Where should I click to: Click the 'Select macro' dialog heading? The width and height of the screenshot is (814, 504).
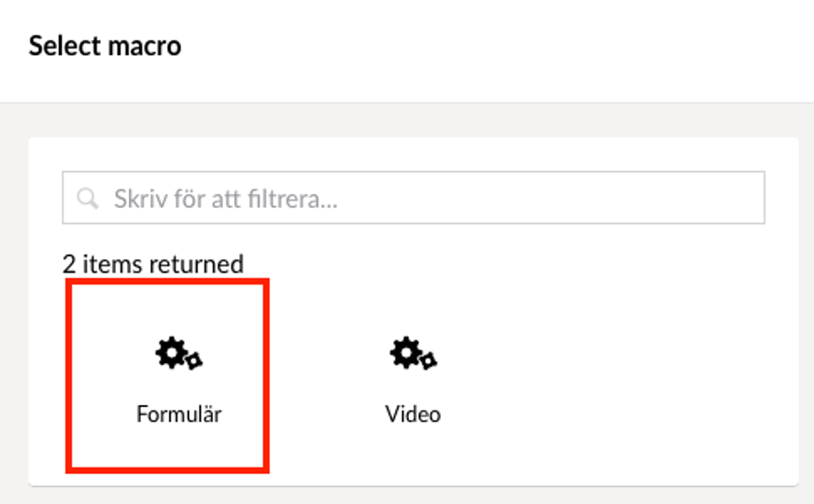point(105,46)
